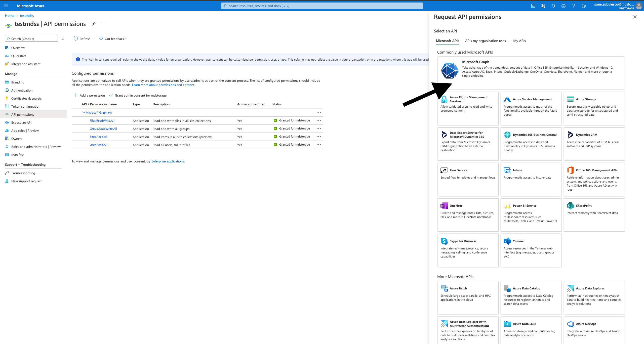644x344 pixels.
Task: Collapse the Microsoft Graph (4) permissions group
Action: click(84, 112)
